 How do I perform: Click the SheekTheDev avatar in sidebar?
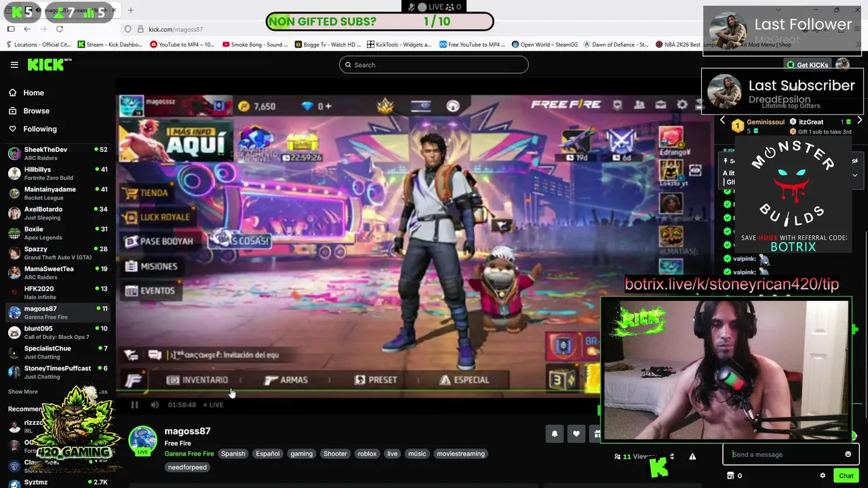(14, 153)
